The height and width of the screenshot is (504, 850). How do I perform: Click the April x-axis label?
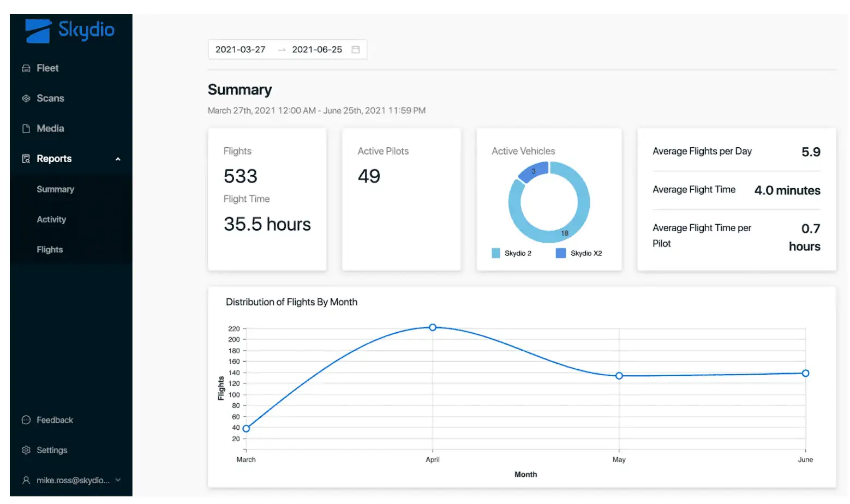[433, 460]
